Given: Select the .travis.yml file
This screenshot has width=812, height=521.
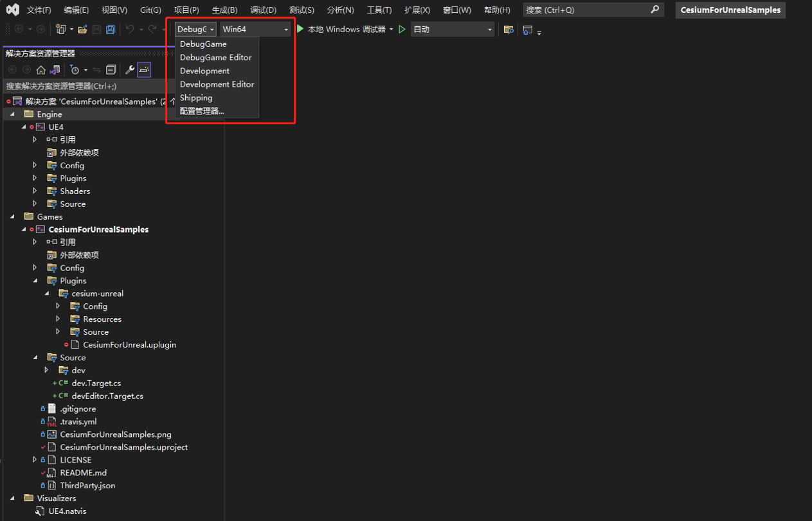Looking at the screenshot, I should pos(78,422).
